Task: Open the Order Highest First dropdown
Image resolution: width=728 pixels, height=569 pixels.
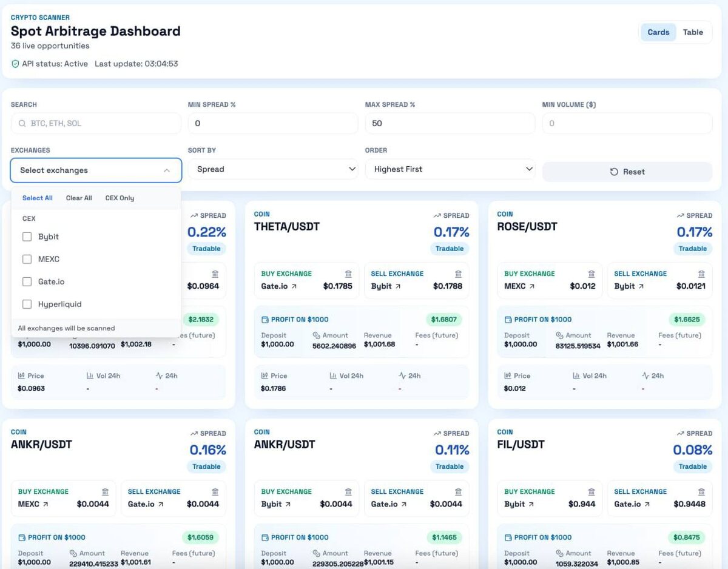Action: [x=450, y=169]
